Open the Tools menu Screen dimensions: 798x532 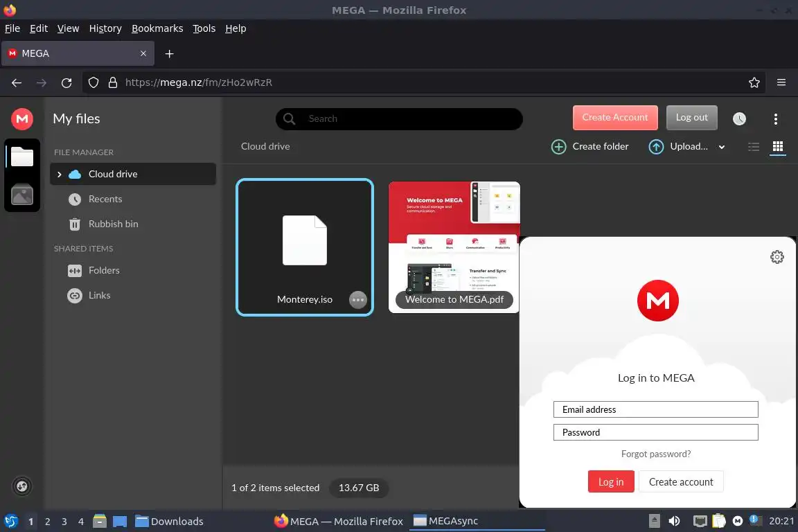[x=204, y=28]
